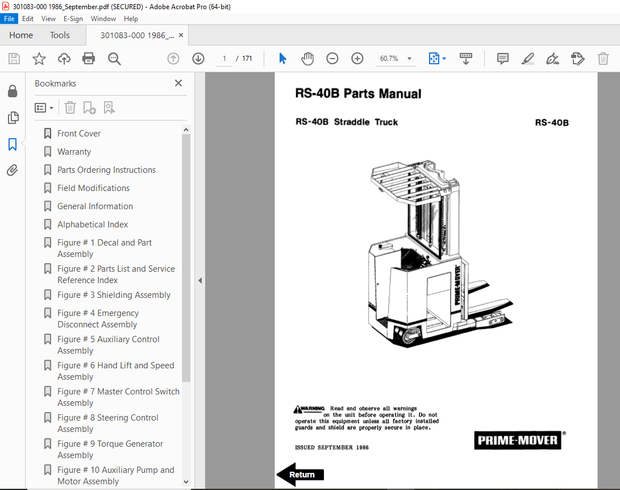Open the File menu
Image resolution: width=620 pixels, height=490 pixels.
pos(9,19)
